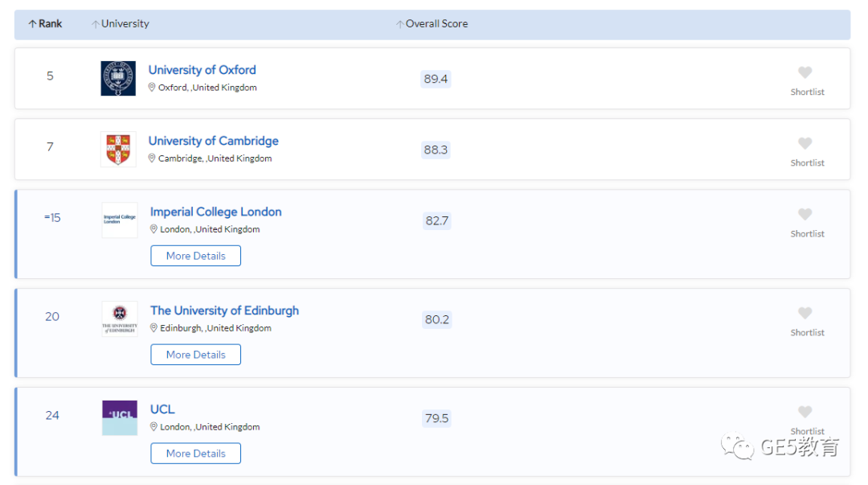The width and height of the screenshot is (868, 485).
Task: Click the 79.5 overall score value
Action: click(x=436, y=418)
